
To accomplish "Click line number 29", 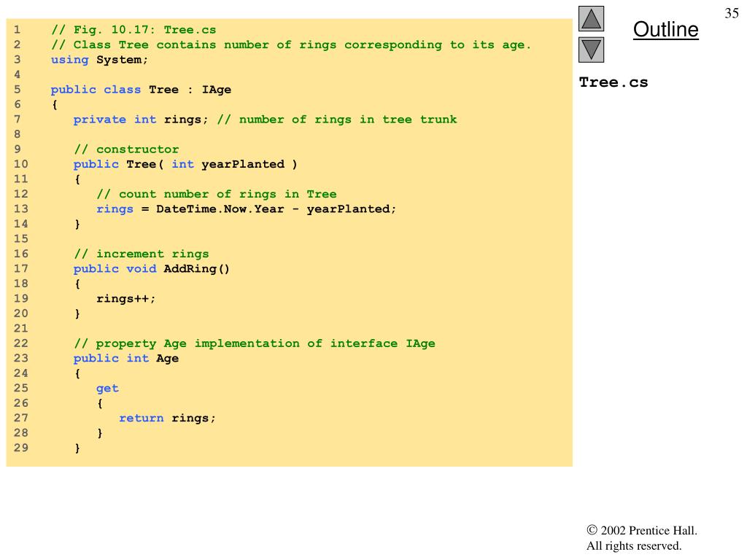I will [x=20, y=448].
